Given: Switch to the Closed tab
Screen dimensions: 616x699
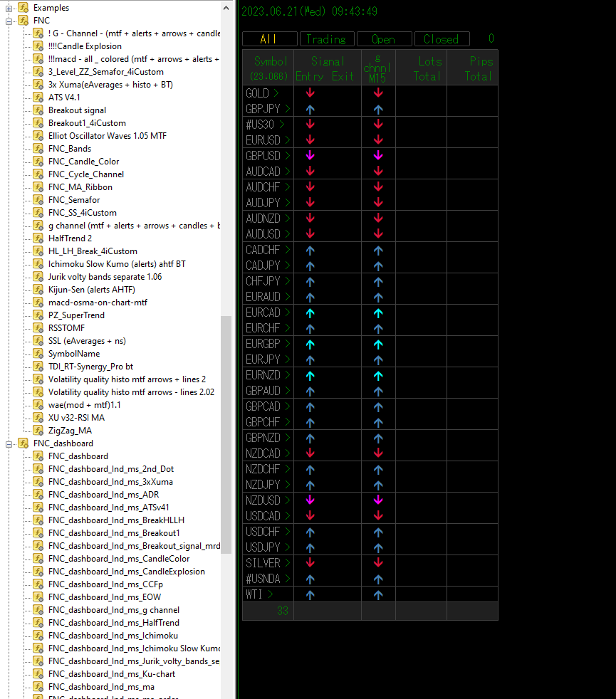Looking at the screenshot, I should (442, 39).
